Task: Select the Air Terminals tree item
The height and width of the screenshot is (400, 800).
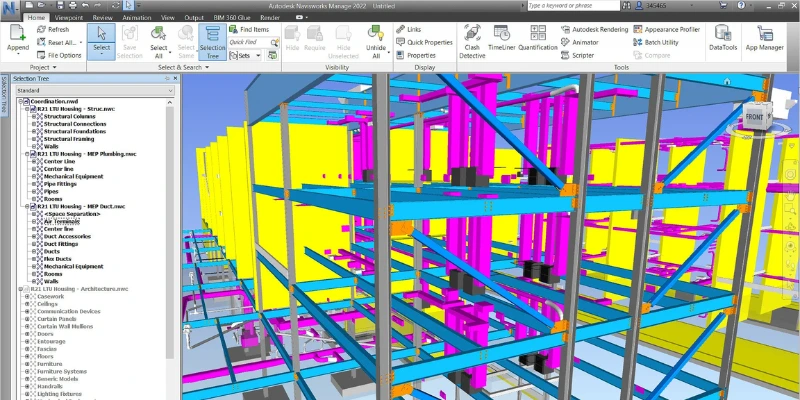Action: pyautogui.click(x=62, y=221)
